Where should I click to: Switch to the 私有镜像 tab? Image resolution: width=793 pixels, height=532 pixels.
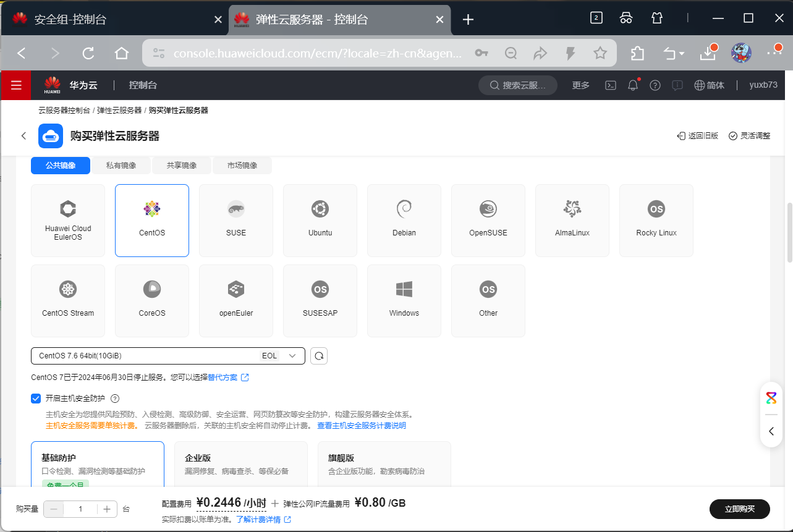click(121, 166)
